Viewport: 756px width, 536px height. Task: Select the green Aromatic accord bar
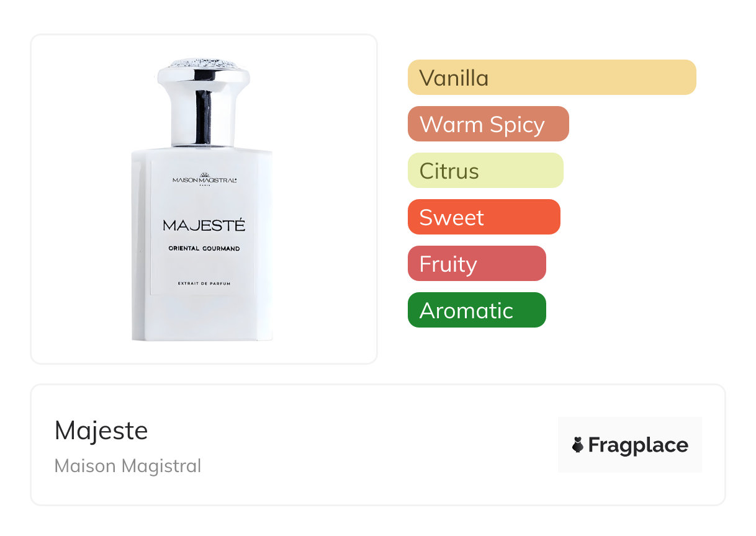(x=477, y=310)
